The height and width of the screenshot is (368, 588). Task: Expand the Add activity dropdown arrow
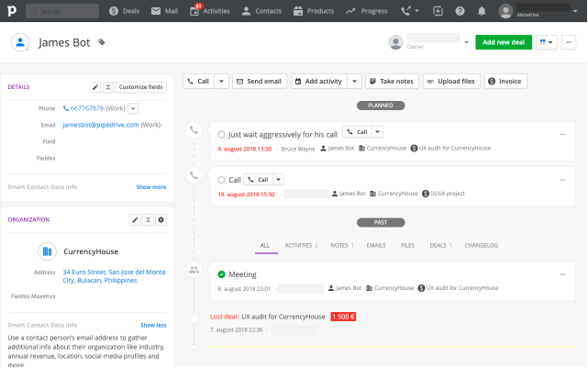pyautogui.click(x=354, y=82)
